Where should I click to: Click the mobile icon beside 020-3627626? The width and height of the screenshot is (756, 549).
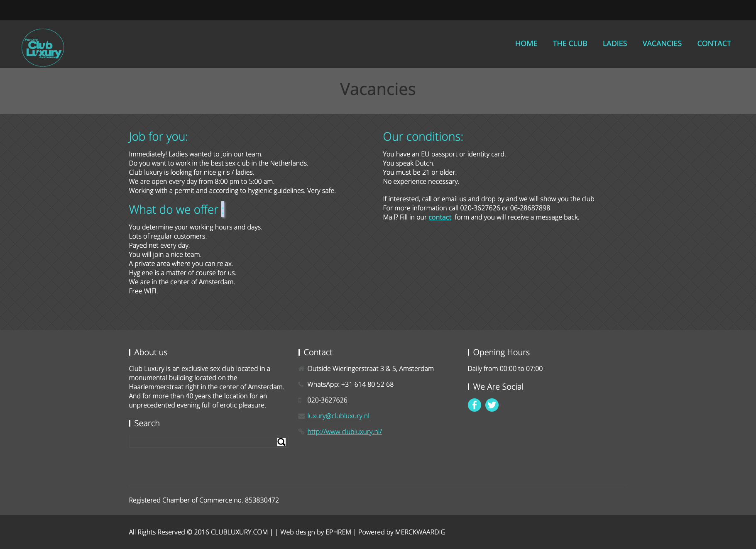coord(300,400)
